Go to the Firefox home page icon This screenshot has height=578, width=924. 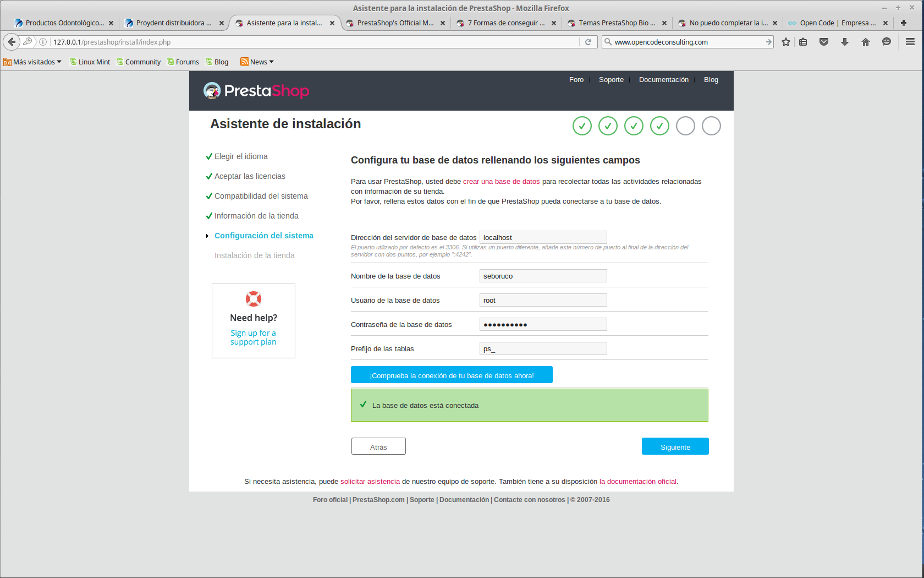coord(866,42)
